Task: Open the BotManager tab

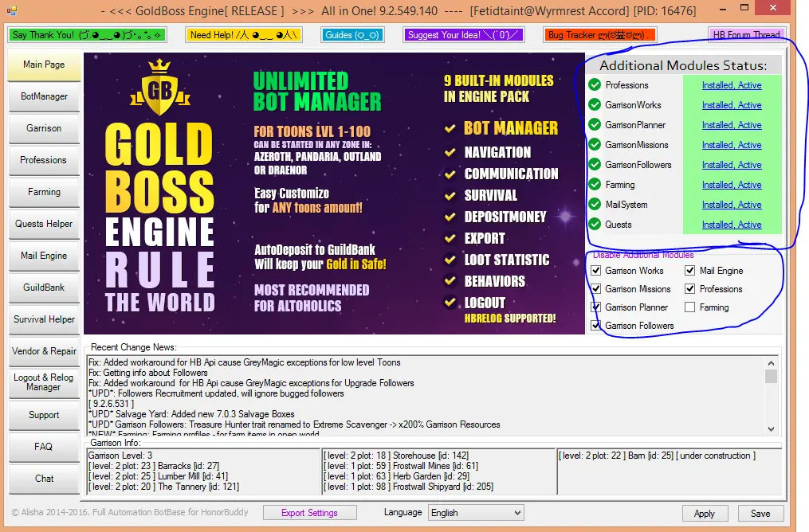Action: coord(44,96)
